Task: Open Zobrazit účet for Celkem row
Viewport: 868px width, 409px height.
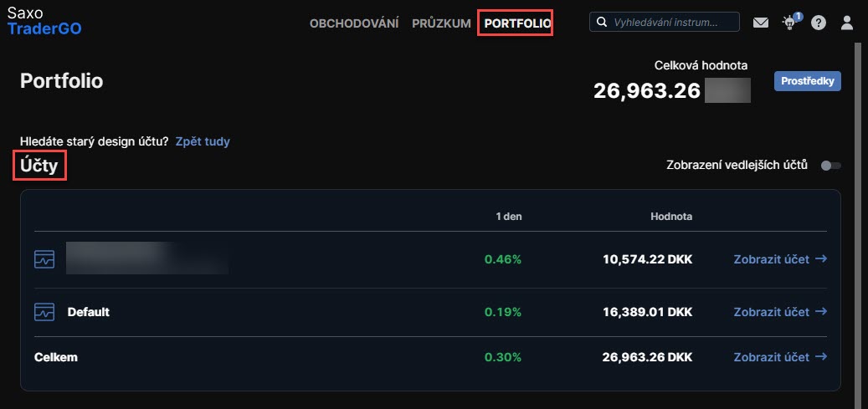Action: pos(779,357)
